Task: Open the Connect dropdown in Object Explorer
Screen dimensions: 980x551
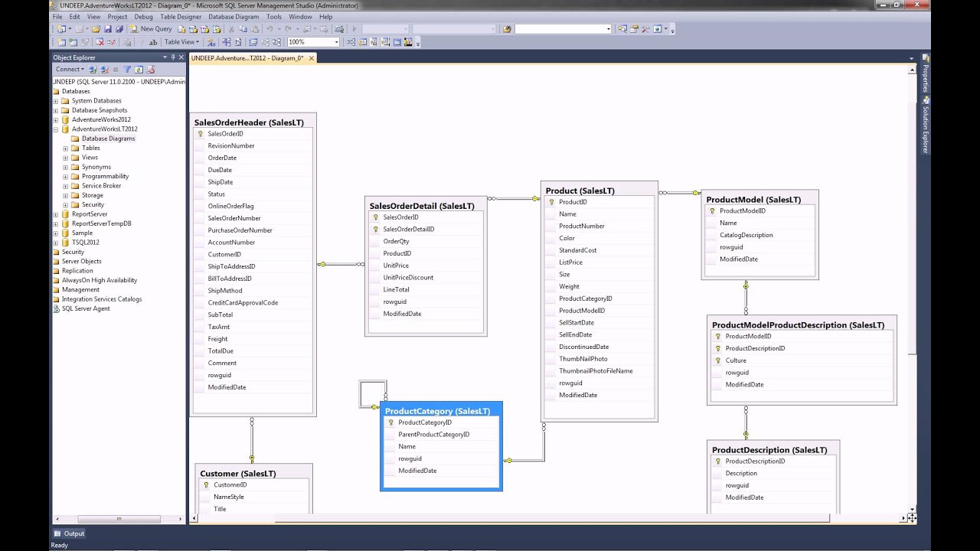Action: coord(70,69)
